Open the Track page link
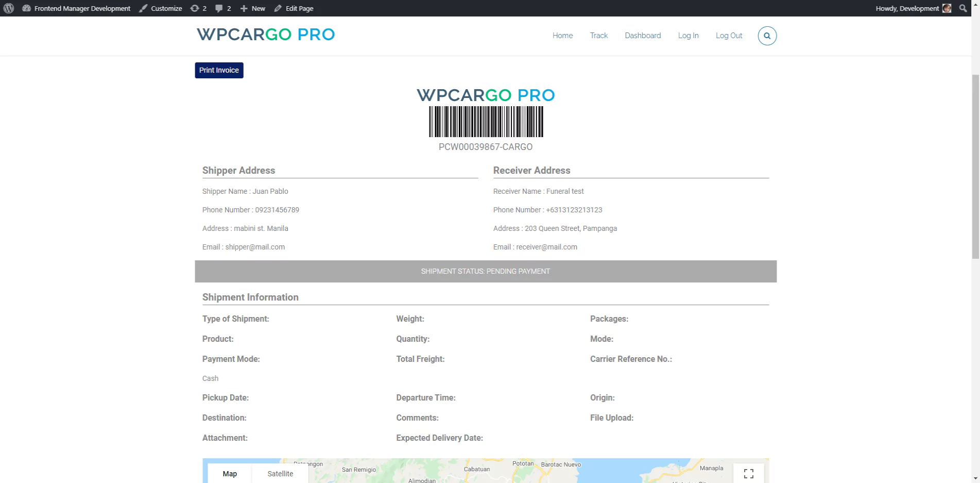This screenshot has width=980, height=483. (599, 36)
